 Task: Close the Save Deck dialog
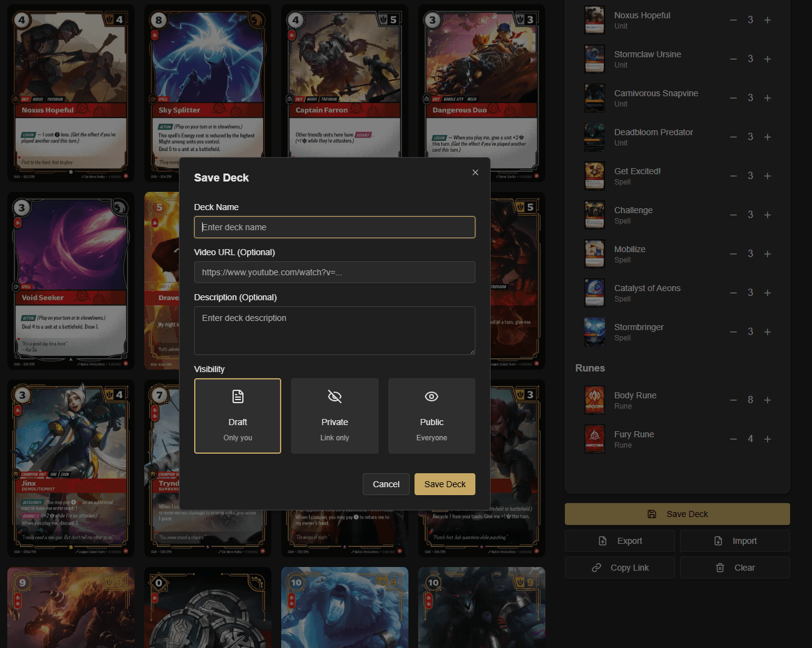[475, 172]
